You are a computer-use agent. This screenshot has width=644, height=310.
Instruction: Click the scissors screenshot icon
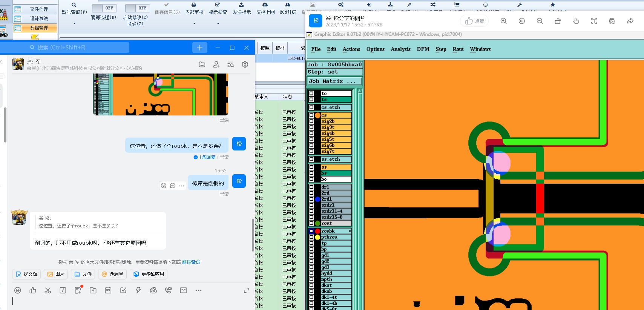coord(48,290)
